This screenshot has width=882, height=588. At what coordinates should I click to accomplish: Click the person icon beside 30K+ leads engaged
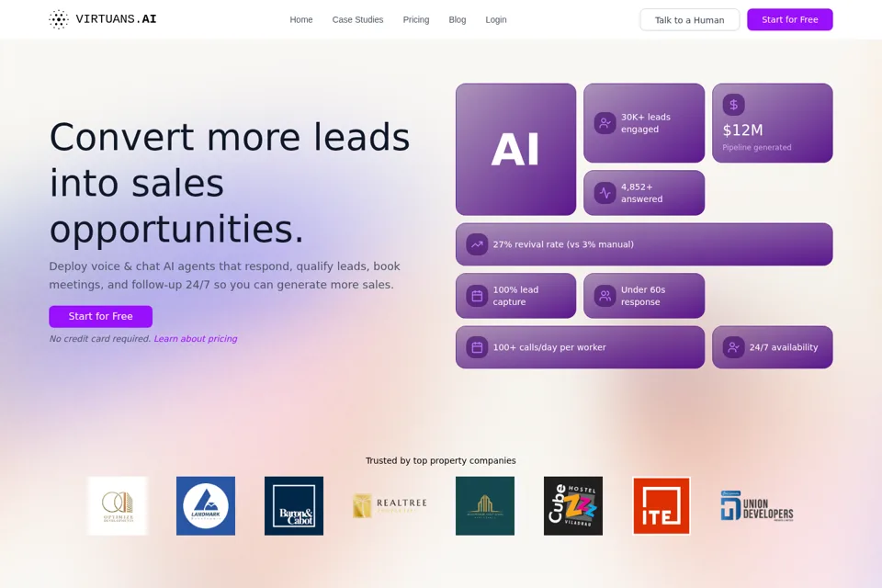[x=605, y=123]
